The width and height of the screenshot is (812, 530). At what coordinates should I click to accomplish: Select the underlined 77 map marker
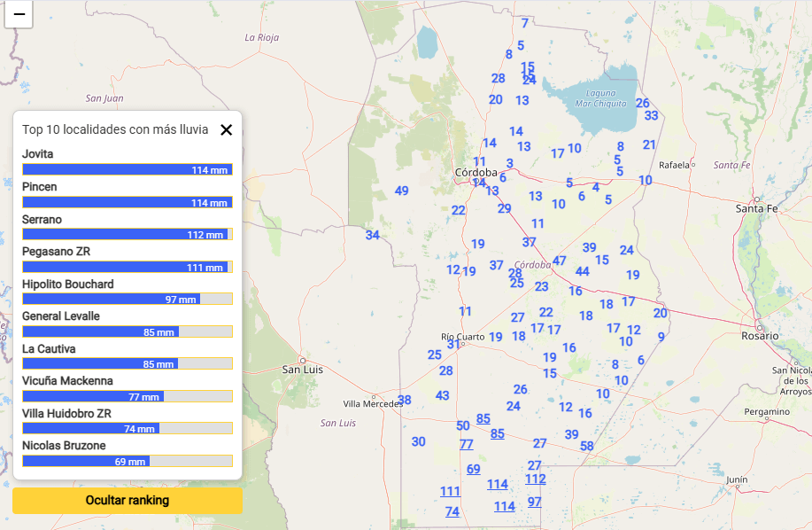[466, 444]
